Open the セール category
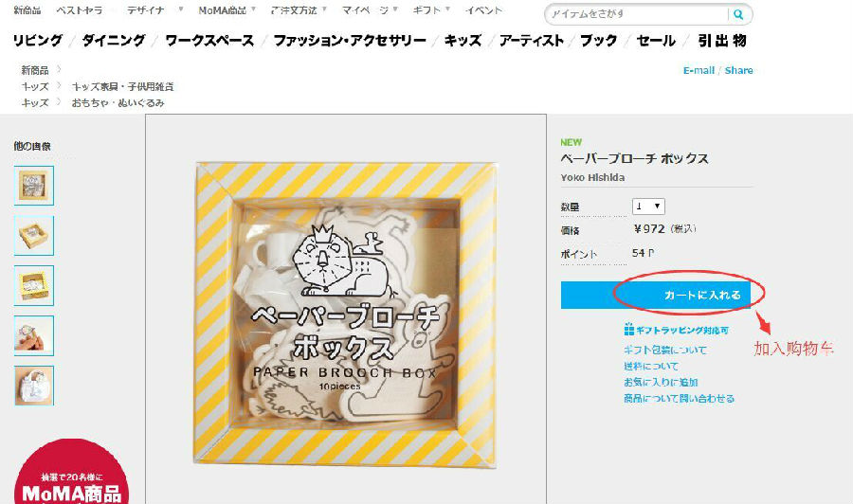Screen dimensions: 853x504 tap(656, 41)
